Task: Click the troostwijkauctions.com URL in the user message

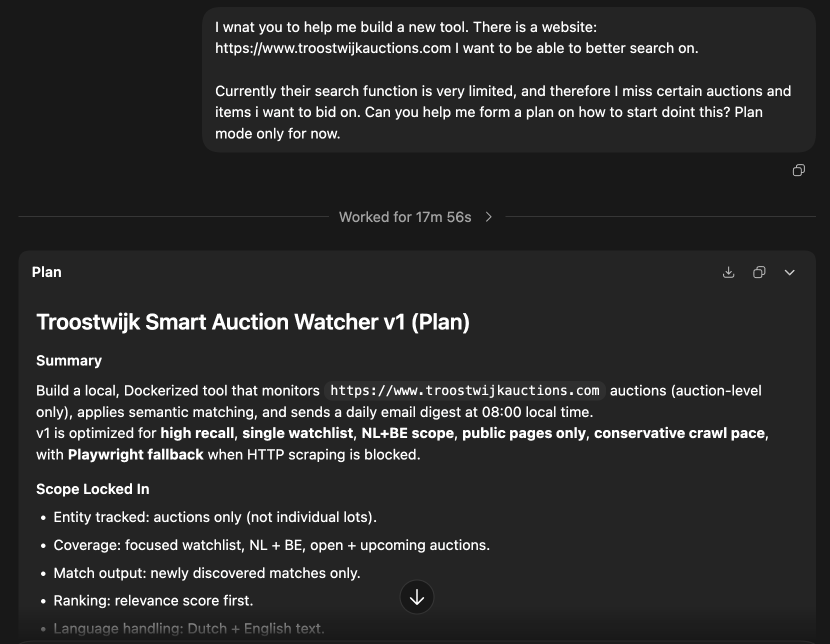Action: (333, 48)
